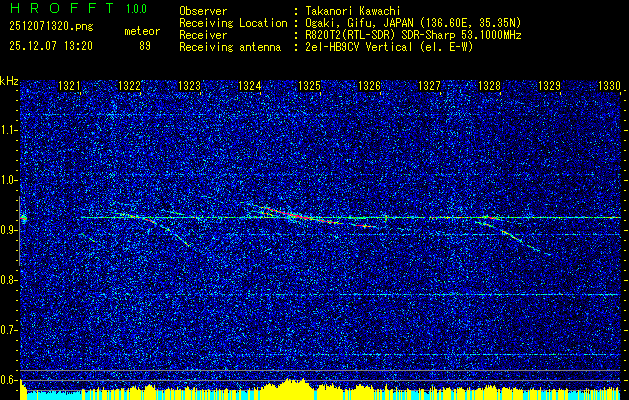This screenshot has width=629, height=400.
Task: Click the diagonal meteor echo trail after 1328
Action: 526,242
